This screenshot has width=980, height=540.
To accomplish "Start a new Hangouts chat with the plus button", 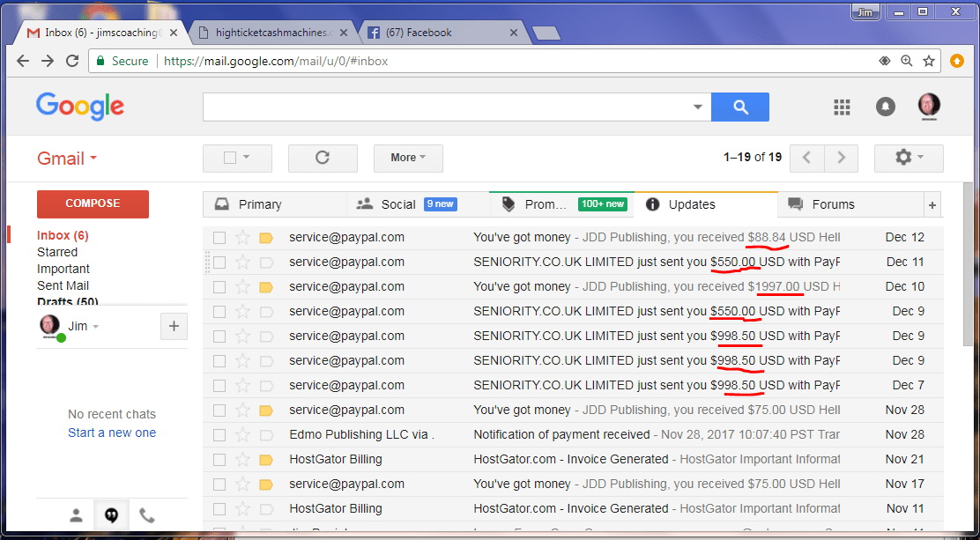I will [174, 326].
